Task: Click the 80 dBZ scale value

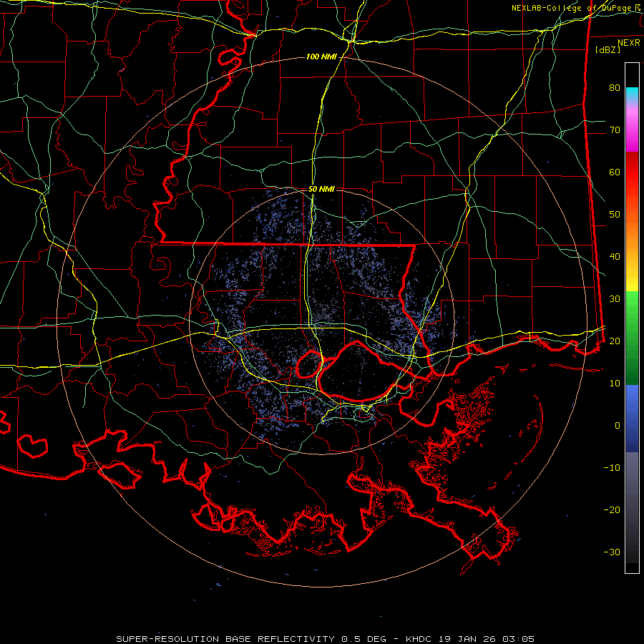Action: (x=615, y=87)
